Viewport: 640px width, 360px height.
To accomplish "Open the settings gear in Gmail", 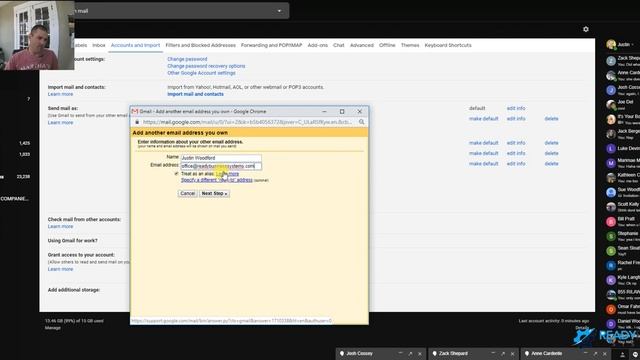I will [586, 29].
